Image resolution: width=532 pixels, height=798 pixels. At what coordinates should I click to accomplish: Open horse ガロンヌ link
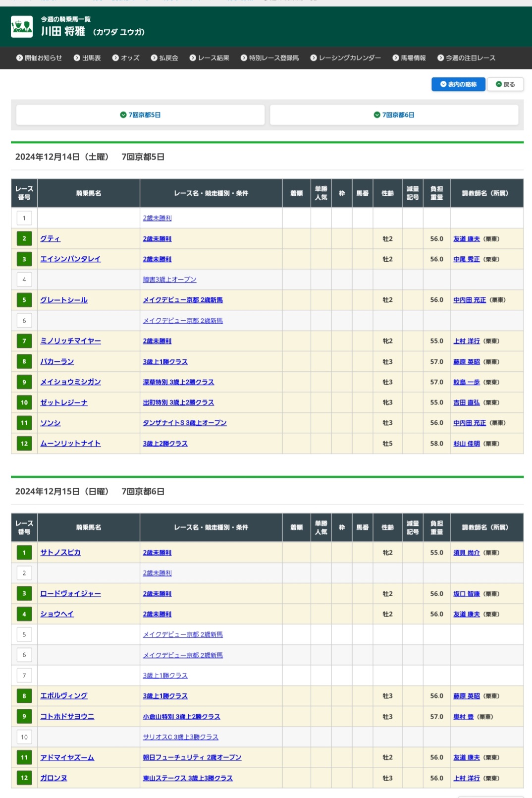tap(54, 778)
